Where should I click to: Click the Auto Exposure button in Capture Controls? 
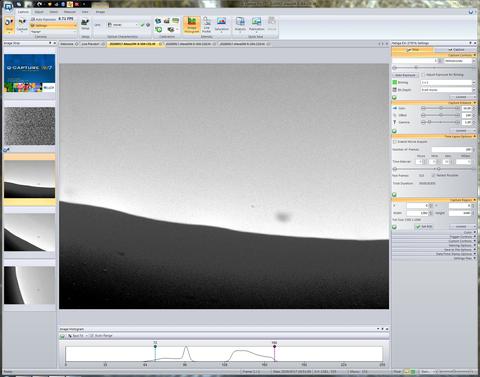coord(405,75)
